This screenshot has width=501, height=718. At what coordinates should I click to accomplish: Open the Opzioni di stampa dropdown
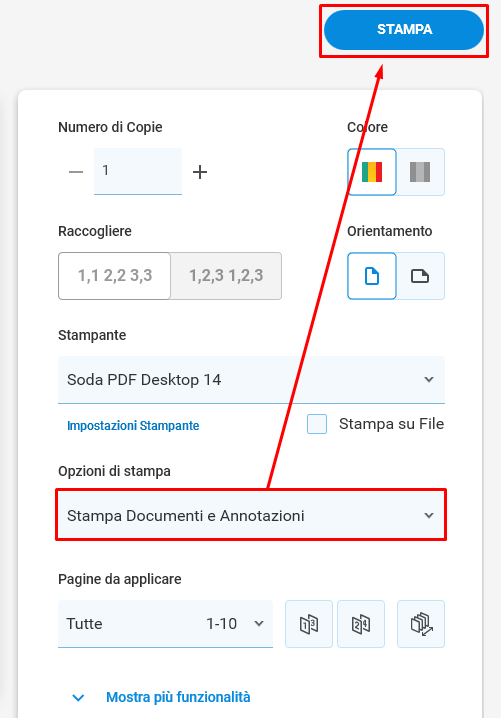click(x=251, y=515)
